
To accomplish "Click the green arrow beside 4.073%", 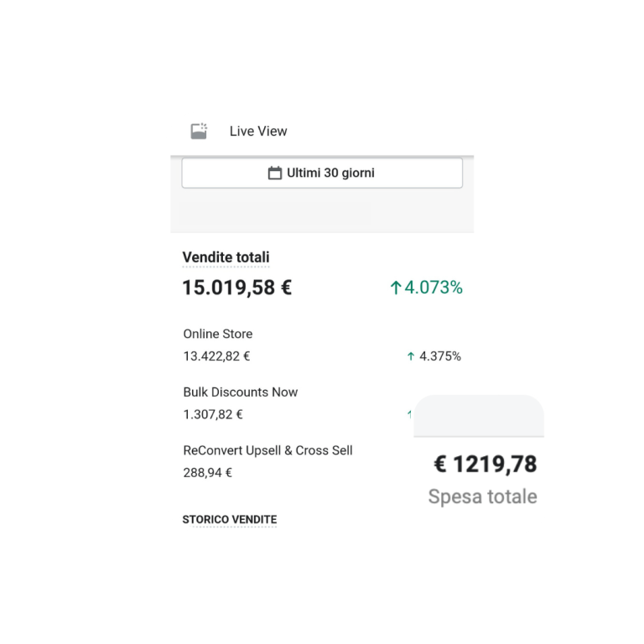I will tap(396, 288).
